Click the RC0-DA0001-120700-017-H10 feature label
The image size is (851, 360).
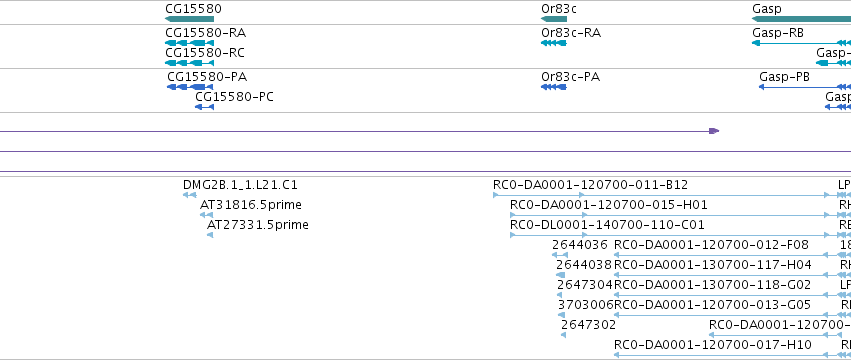click(x=713, y=345)
